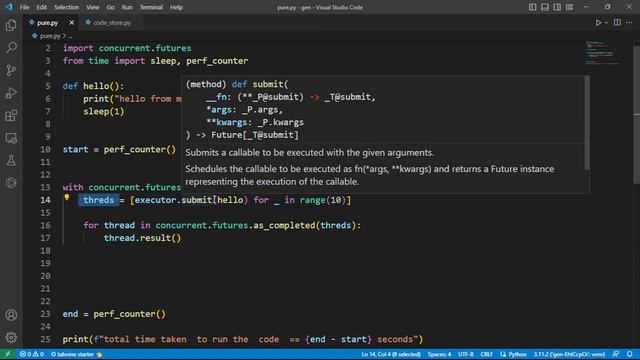This screenshot has height=360, width=640.
Task: Click the remote window indicator in status bar
Action: [x=8, y=354]
